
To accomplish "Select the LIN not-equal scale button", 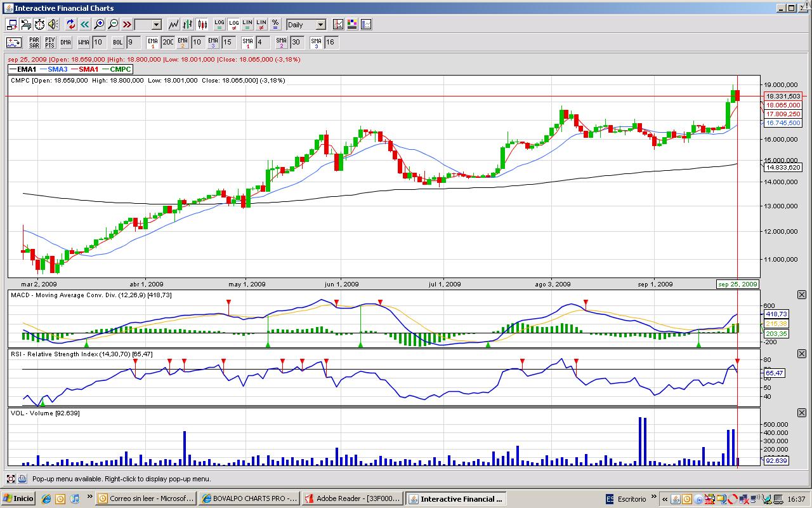I will 261,25.
